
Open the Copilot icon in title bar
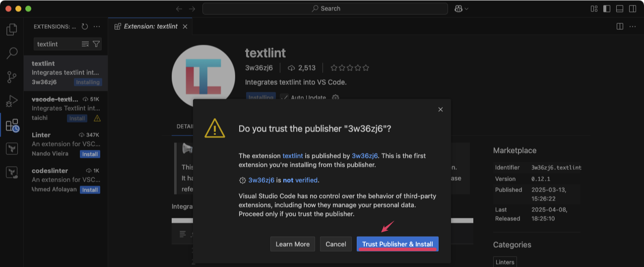coord(458,8)
